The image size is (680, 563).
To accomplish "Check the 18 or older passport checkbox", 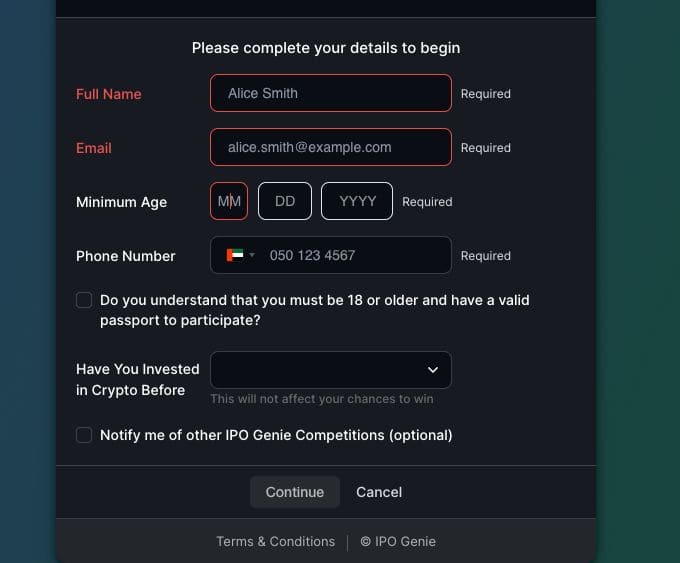I will click(84, 300).
